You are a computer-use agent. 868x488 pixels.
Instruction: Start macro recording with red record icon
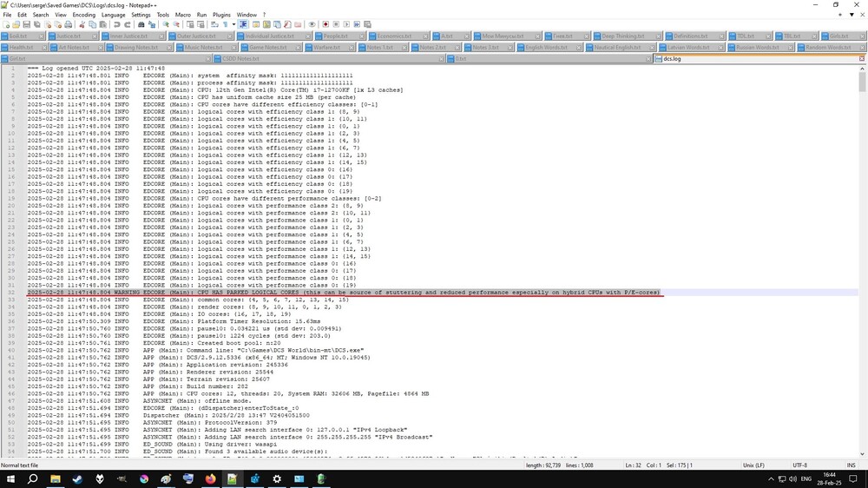click(x=325, y=24)
